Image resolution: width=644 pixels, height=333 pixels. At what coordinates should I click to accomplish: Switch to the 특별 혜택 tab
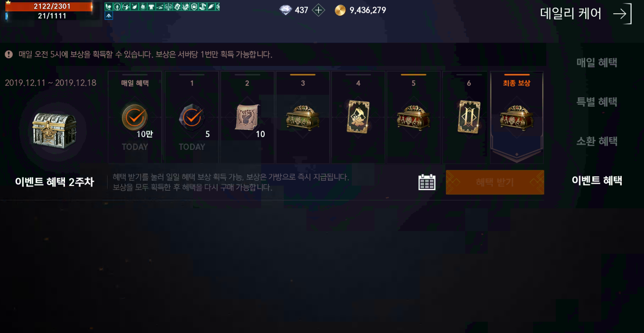click(597, 102)
